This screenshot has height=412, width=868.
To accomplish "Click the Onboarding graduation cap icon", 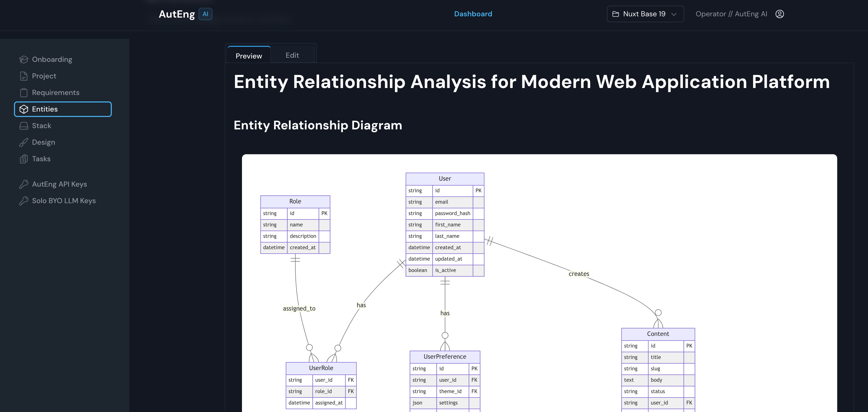I will coord(24,59).
